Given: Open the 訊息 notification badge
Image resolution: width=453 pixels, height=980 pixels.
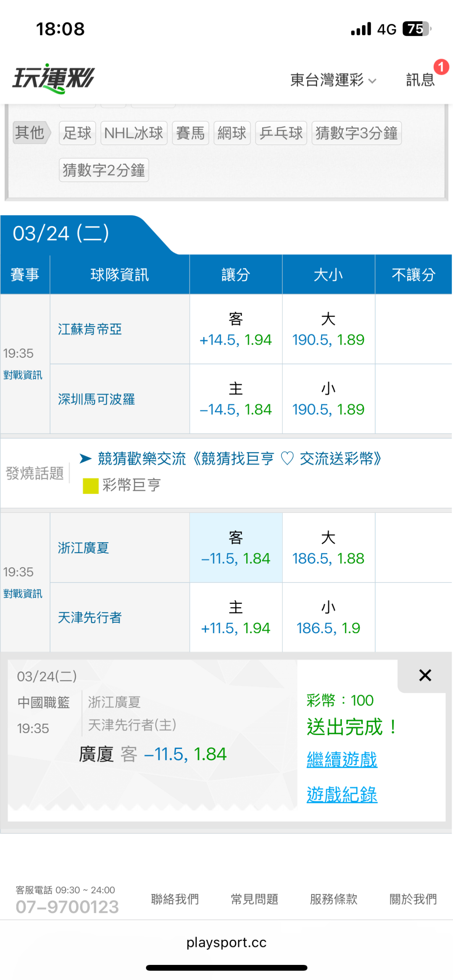Looking at the screenshot, I should (x=440, y=67).
